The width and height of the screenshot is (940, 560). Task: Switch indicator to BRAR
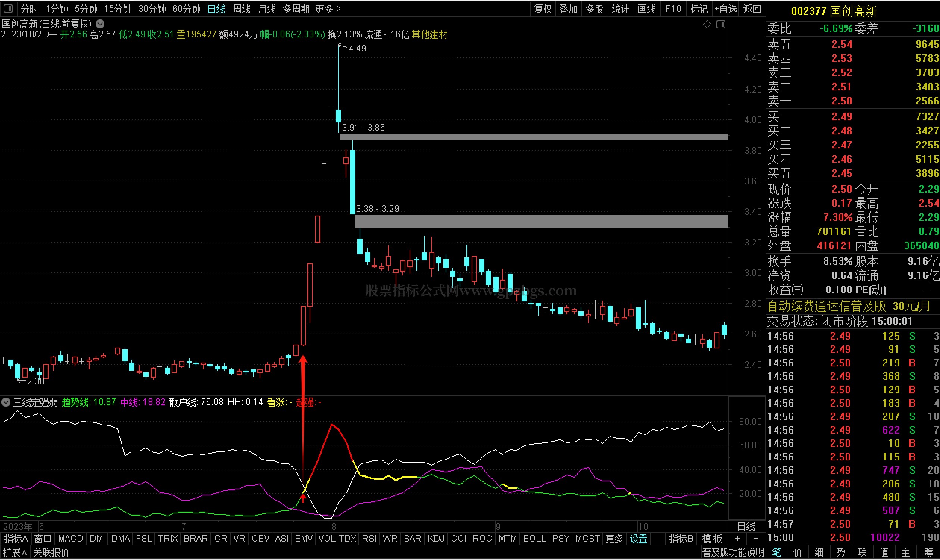click(x=196, y=539)
